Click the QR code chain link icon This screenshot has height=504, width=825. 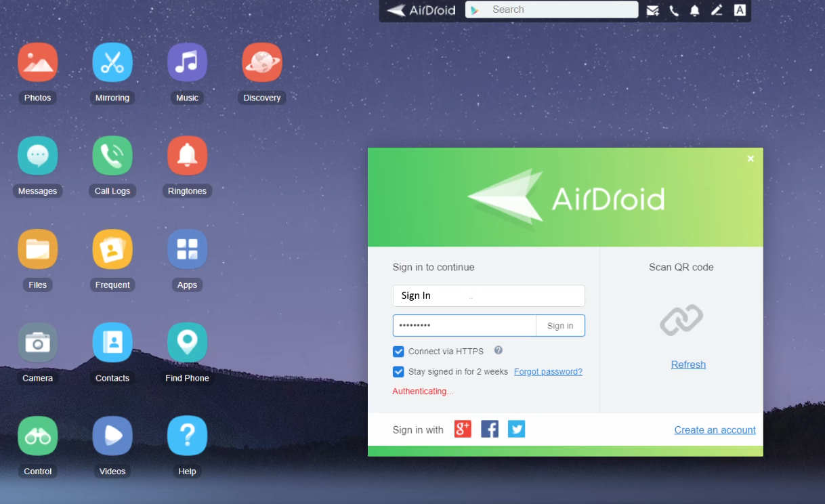click(681, 320)
